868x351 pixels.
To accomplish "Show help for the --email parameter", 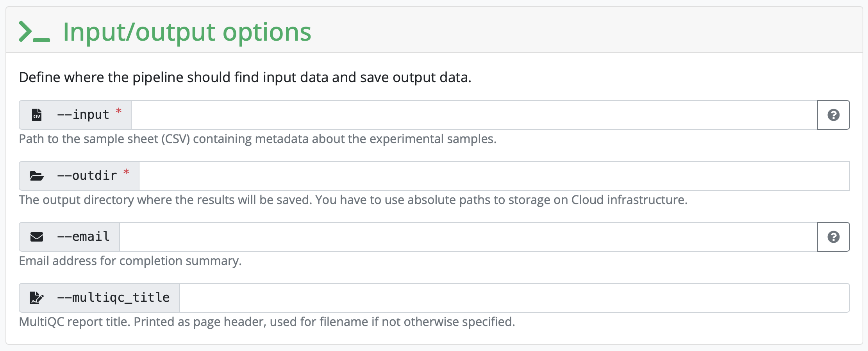I will pyautogui.click(x=833, y=237).
